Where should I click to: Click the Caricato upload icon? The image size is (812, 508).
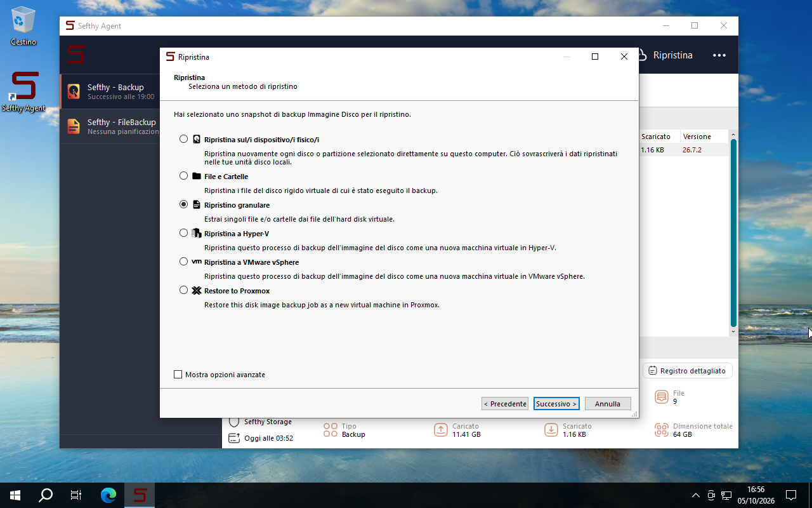[x=441, y=430]
